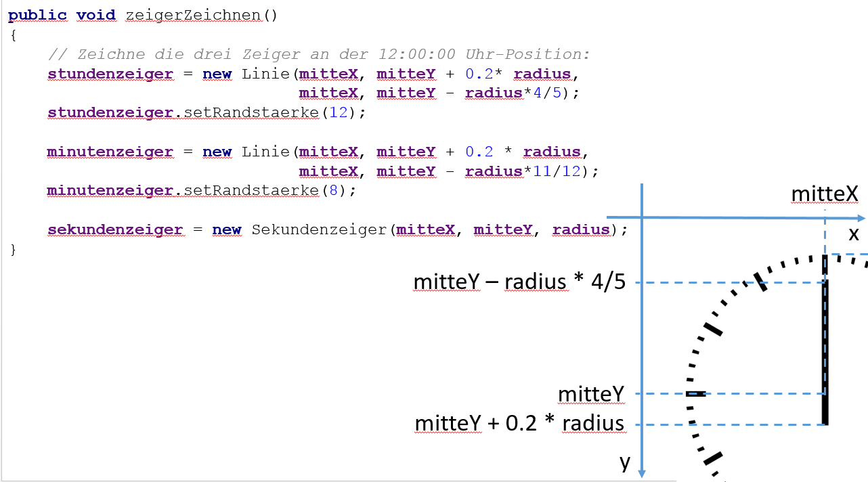Image resolution: width=868 pixels, height=482 pixels.
Task: Click the "mitteY + 0.2 * radius" diagram label
Action: point(519,424)
